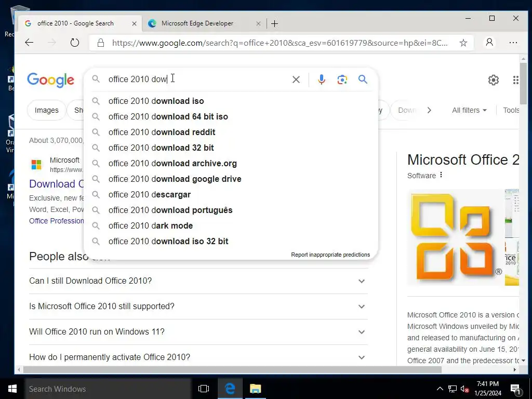Viewport: 532px width, 399px height.
Task: Select the office 2010 Google Search tab
Action: point(80,23)
